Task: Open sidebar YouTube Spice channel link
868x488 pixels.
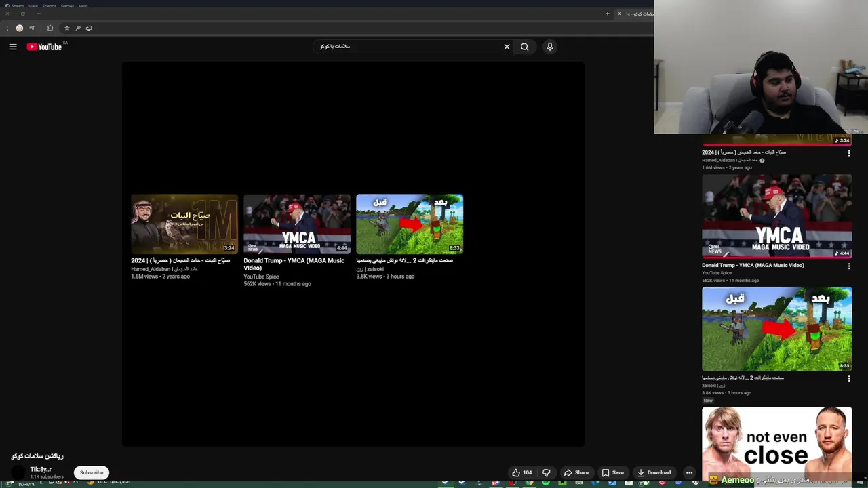Action: tap(717, 273)
